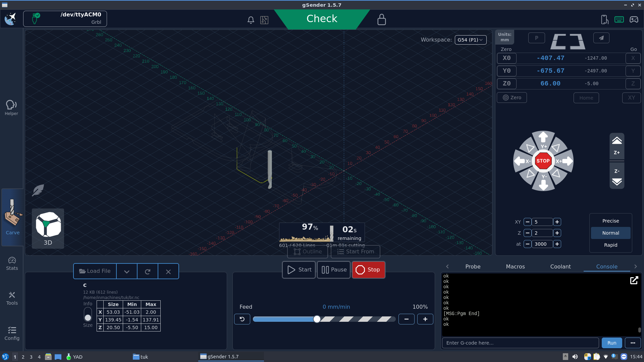
Task: Select the Rapid jog preset
Action: click(610, 245)
